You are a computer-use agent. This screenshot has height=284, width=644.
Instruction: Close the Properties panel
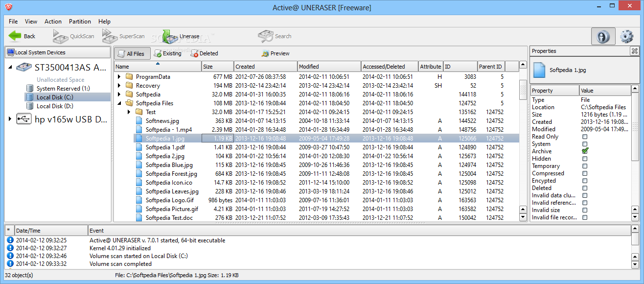[x=634, y=51]
